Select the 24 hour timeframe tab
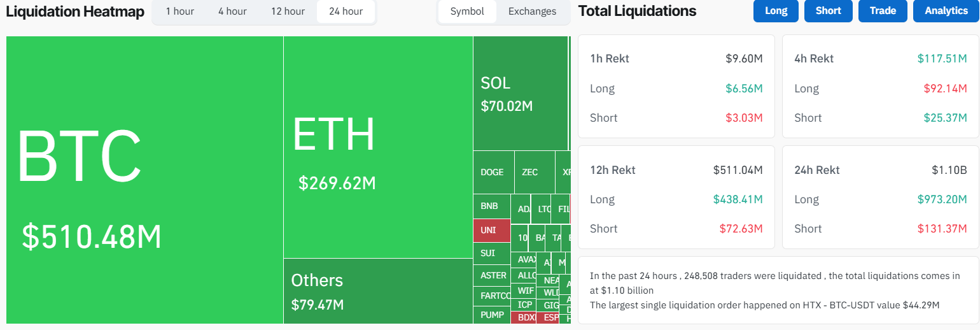This screenshot has height=330, width=980. tap(346, 11)
